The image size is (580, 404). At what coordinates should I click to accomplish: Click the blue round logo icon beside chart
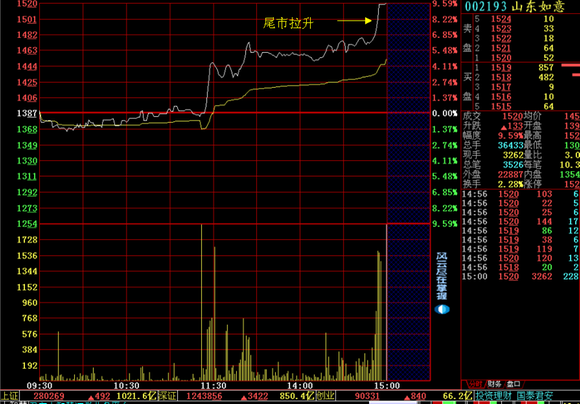[x=442, y=309]
